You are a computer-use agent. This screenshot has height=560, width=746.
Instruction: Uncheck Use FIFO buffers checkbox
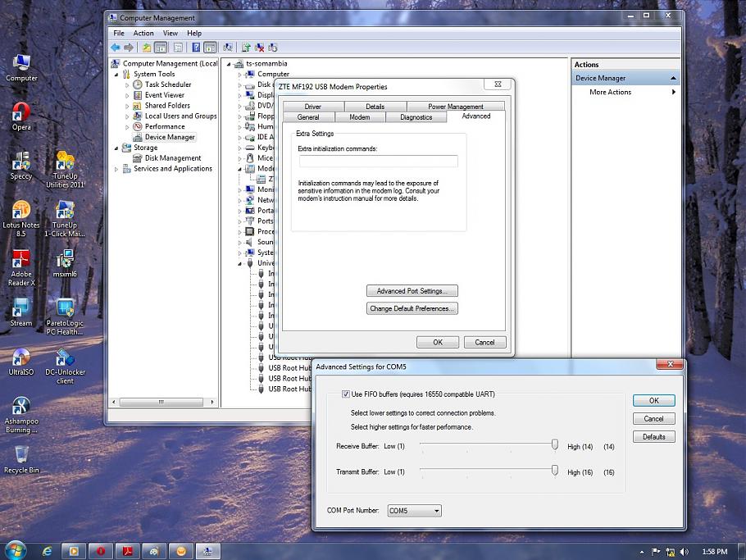click(x=346, y=394)
